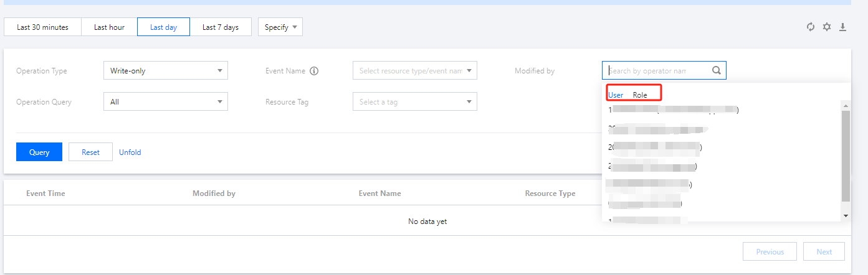Image resolution: width=868 pixels, height=275 pixels.
Task: Open the Operation Type Write-only dropdown
Action: 165,71
